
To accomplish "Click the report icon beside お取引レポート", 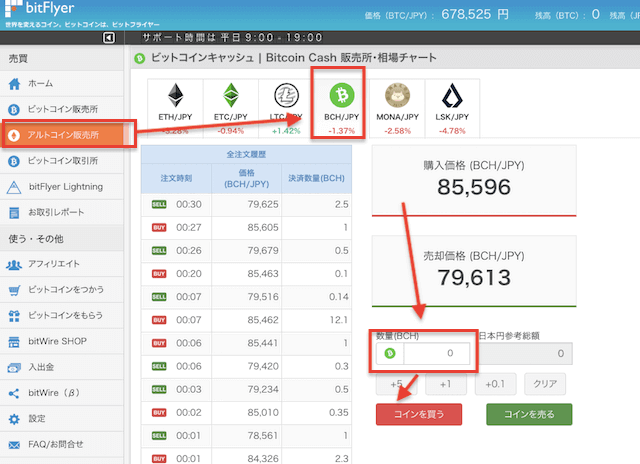I will pyautogui.click(x=14, y=213).
